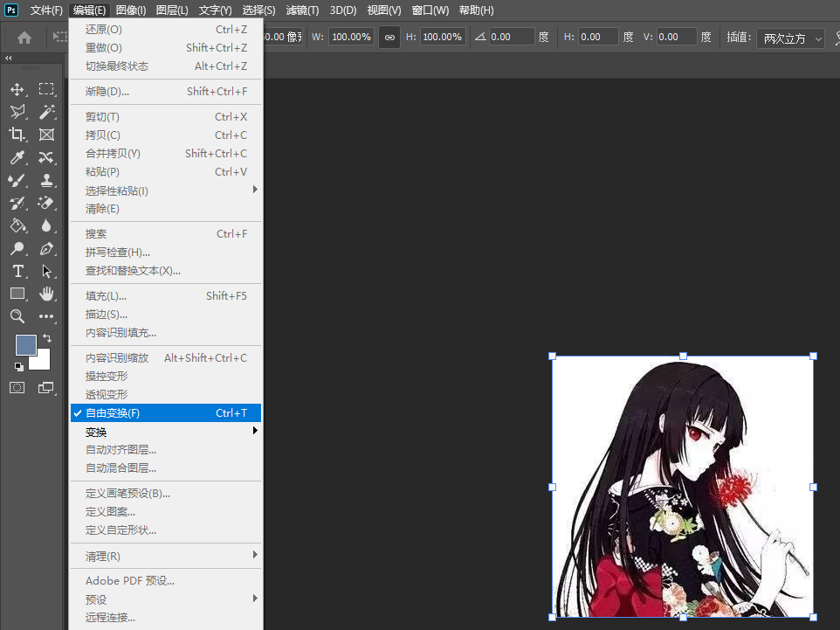The height and width of the screenshot is (630, 840).
Task: Choose 自动对齐图层... entry
Action: [166, 449]
